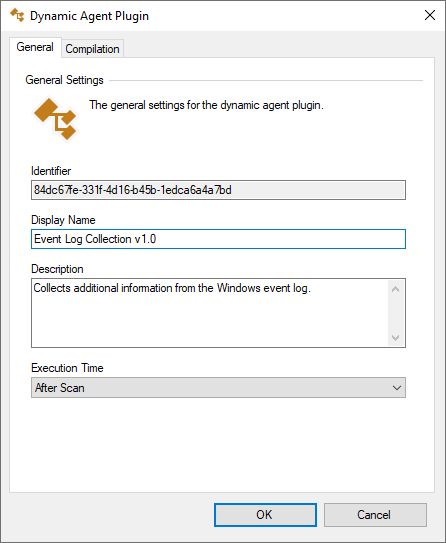Click the large dynamic agent plugin icon
Image resolution: width=446 pixels, height=543 pixels.
(55, 119)
